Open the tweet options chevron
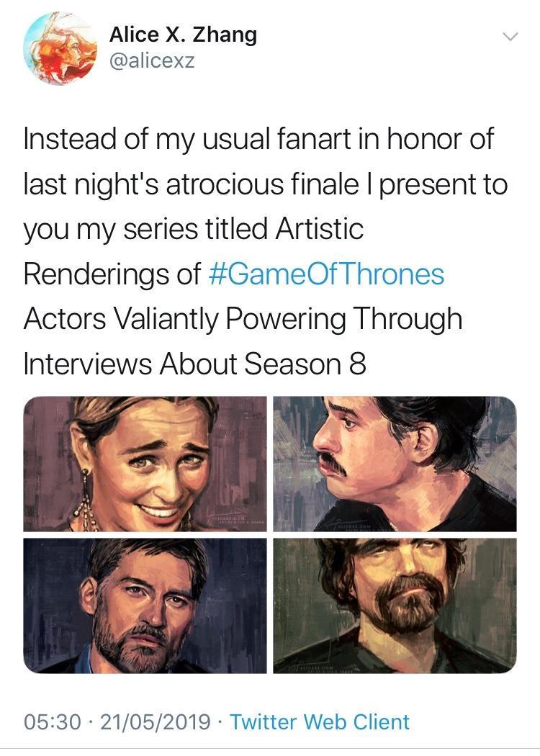The image size is (540, 756). [509, 37]
